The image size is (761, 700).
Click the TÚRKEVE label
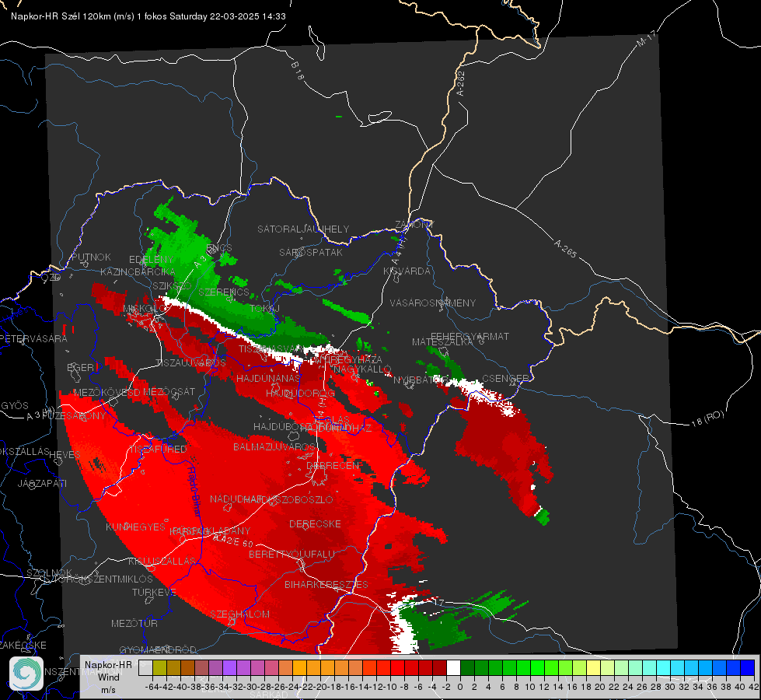[154, 592]
